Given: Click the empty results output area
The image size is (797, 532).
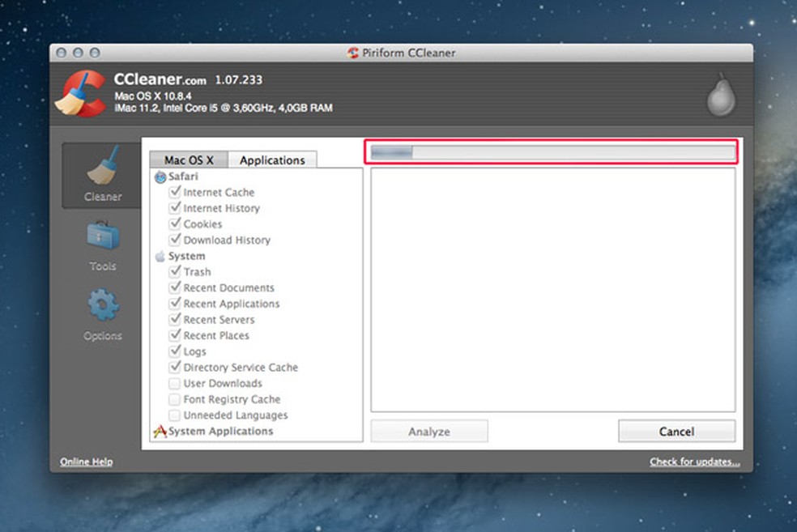Looking at the screenshot, I should 553,290.
